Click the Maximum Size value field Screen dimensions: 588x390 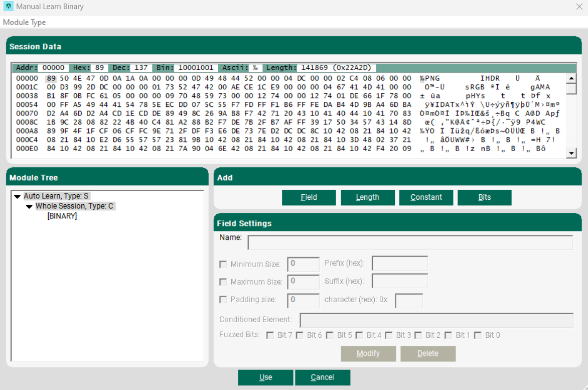click(x=304, y=282)
